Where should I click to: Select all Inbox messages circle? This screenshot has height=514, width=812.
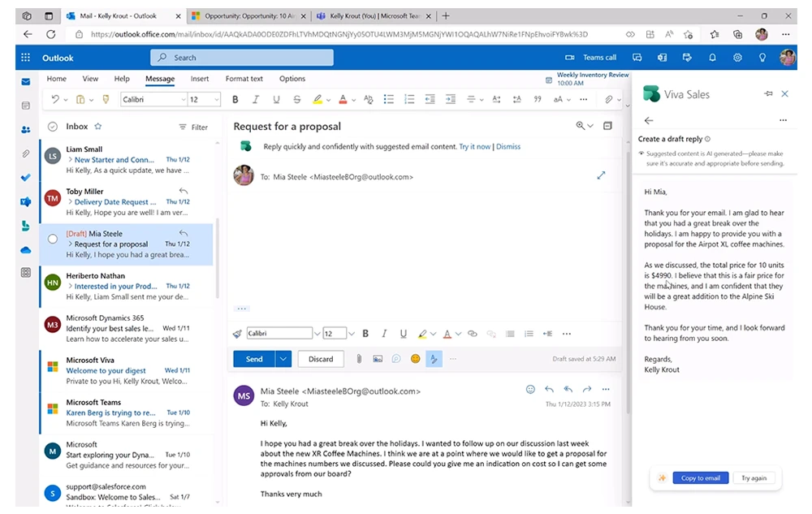coord(52,127)
